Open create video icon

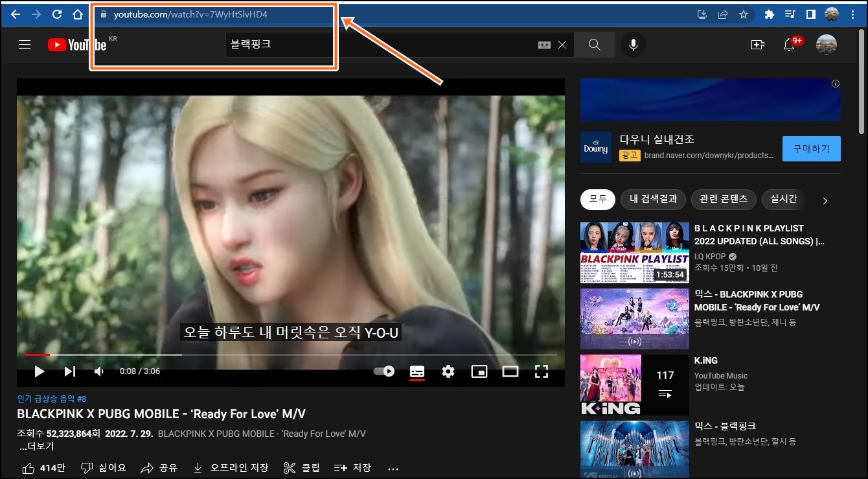coord(757,45)
